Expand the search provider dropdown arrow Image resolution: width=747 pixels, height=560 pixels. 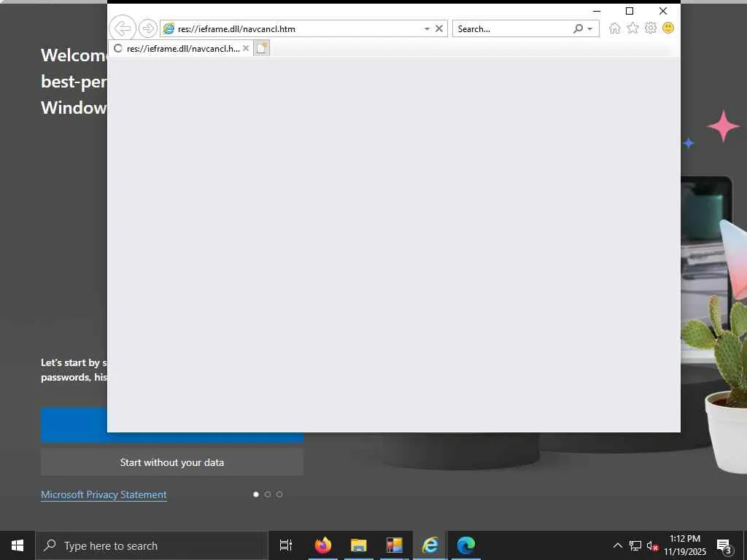[x=589, y=29]
